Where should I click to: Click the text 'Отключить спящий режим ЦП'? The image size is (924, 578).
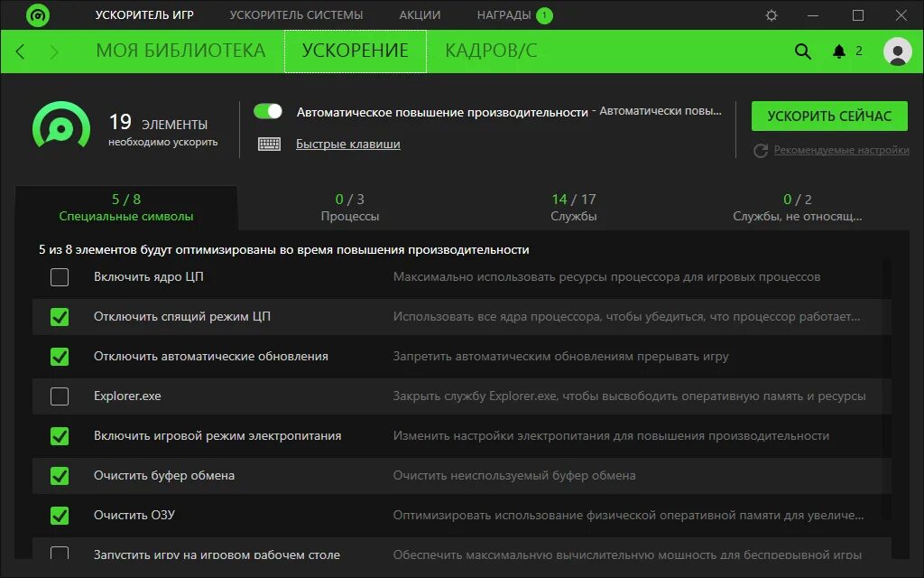(x=182, y=317)
